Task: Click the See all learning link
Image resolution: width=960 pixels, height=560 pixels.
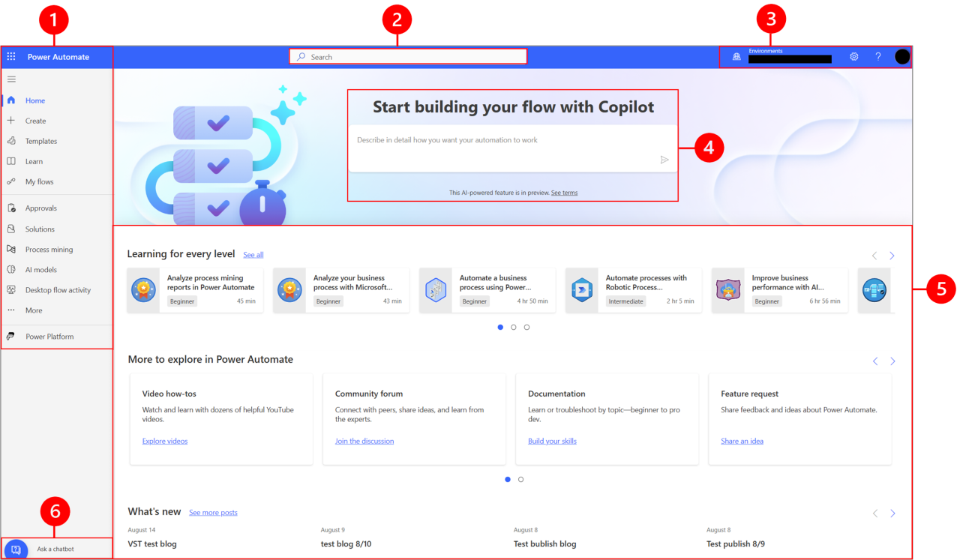Action: pyautogui.click(x=253, y=254)
